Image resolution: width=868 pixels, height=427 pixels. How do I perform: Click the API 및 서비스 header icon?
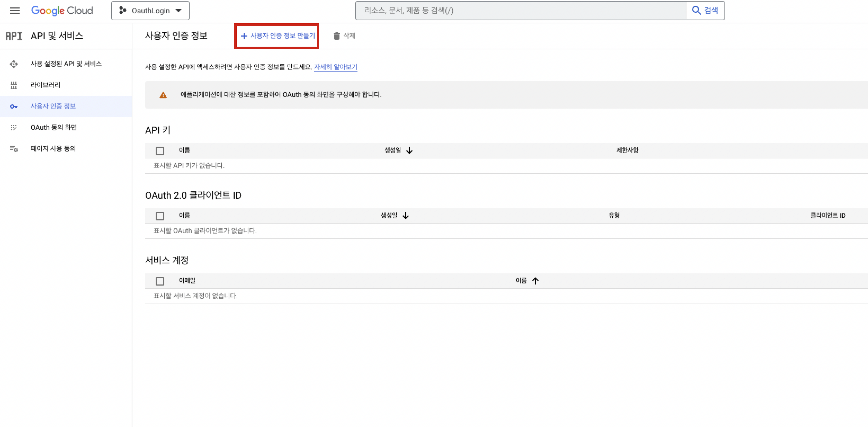click(14, 36)
